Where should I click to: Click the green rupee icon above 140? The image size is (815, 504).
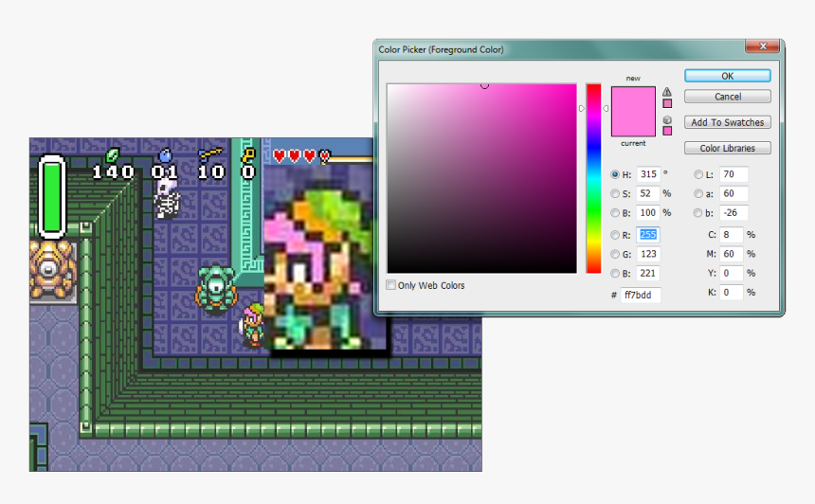click(x=112, y=154)
